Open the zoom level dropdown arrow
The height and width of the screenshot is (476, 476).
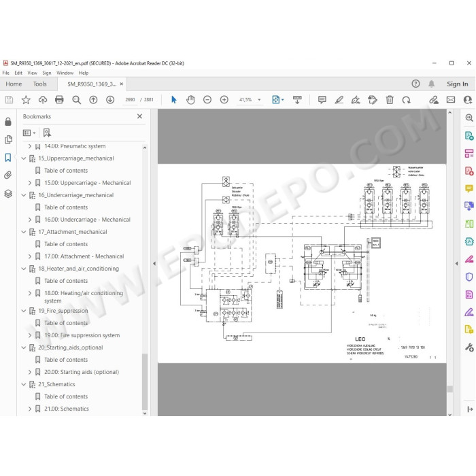pos(259,99)
